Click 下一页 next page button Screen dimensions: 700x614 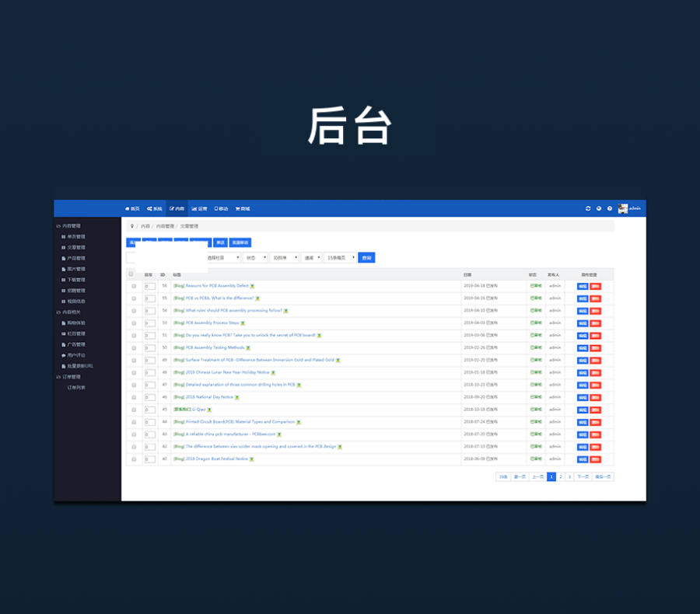click(583, 477)
